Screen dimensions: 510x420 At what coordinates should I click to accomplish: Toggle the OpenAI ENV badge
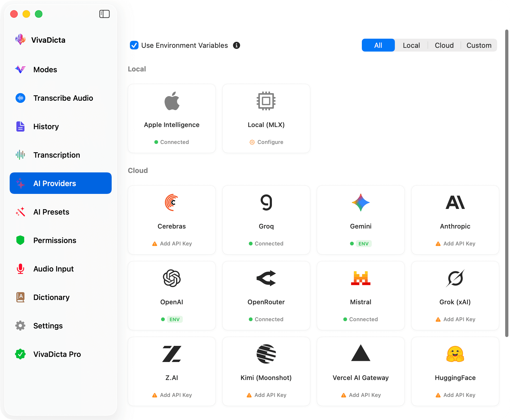(175, 319)
